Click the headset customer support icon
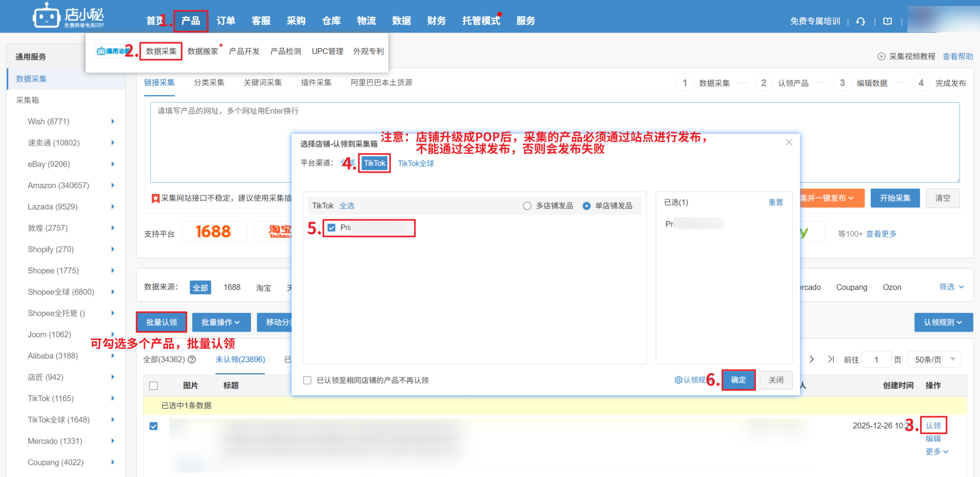 point(861,21)
